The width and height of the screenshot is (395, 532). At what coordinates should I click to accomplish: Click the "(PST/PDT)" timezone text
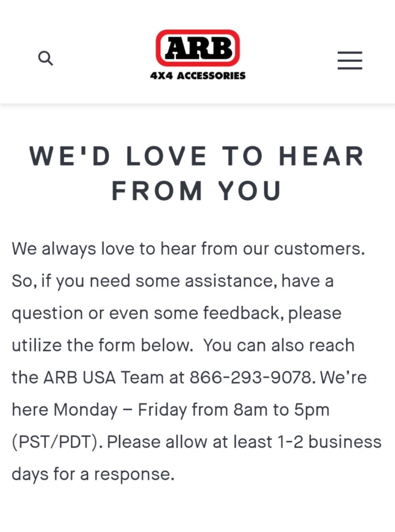(x=57, y=443)
